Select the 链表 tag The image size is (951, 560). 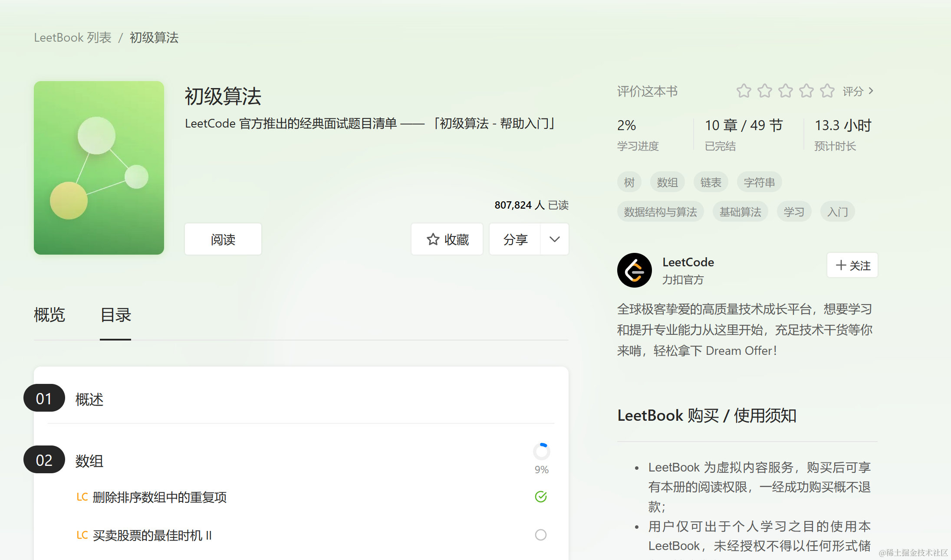tap(711, 182)
